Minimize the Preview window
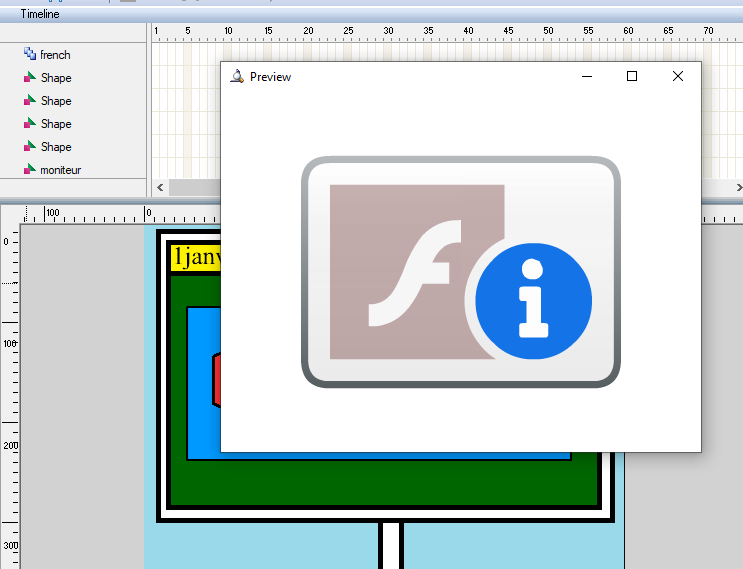Image resolution: width=743 pixels, height=569 pixels. click(x=587, y=76)
